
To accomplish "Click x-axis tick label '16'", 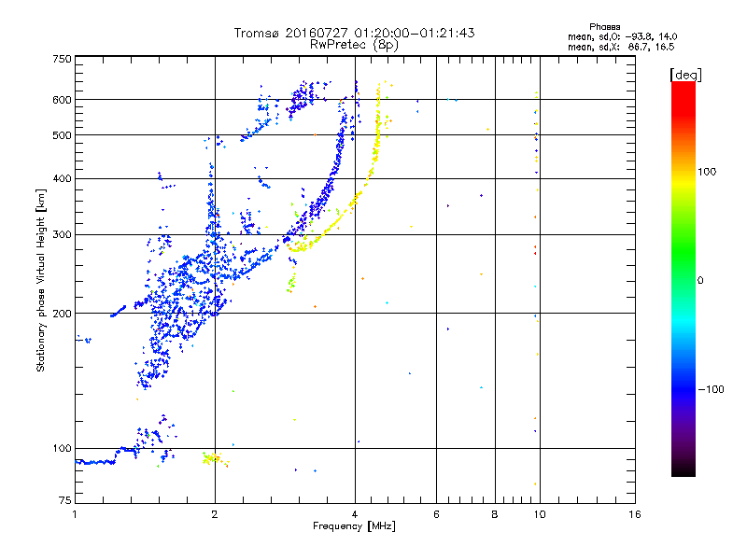I will tap(635, 514).
